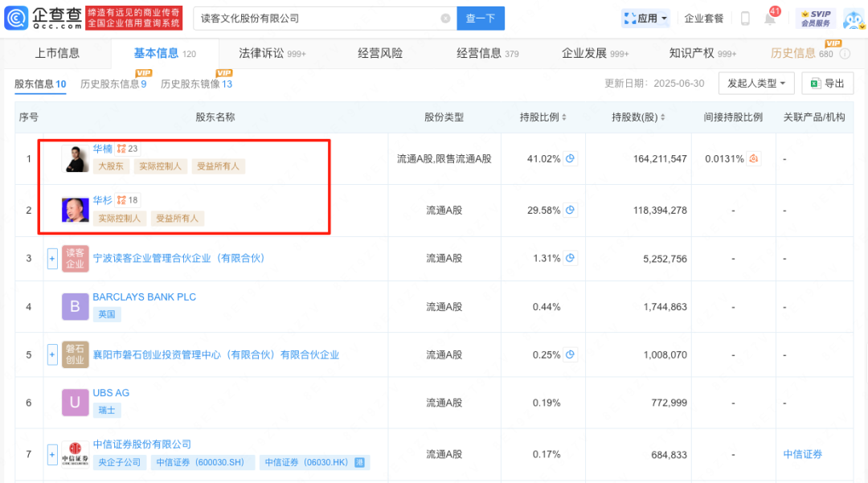The width and height of the screenshot is (868, 483).
Task: Click the 港 badge after 06030.HK
Action: [359, 463]
